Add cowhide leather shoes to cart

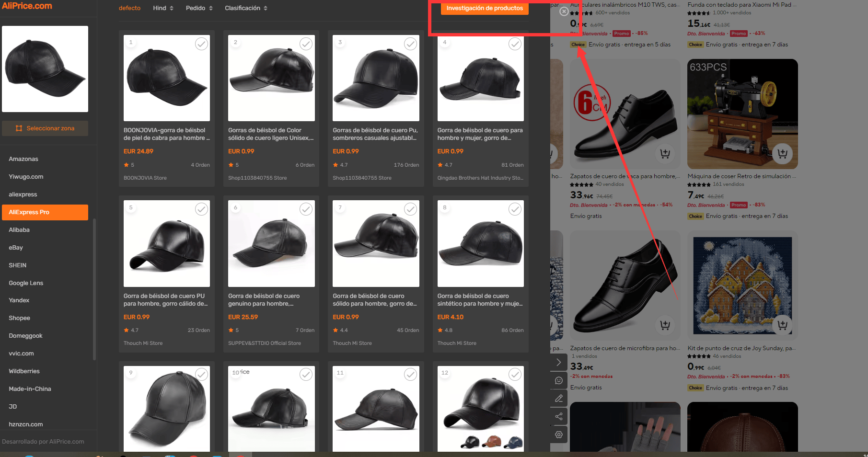tap(665, 154)
